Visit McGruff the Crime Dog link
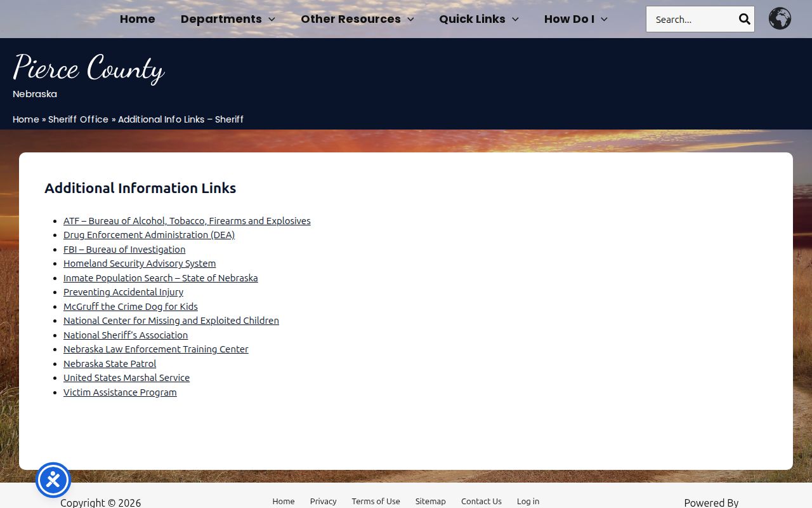812x508 pixels. coord(131,307)
